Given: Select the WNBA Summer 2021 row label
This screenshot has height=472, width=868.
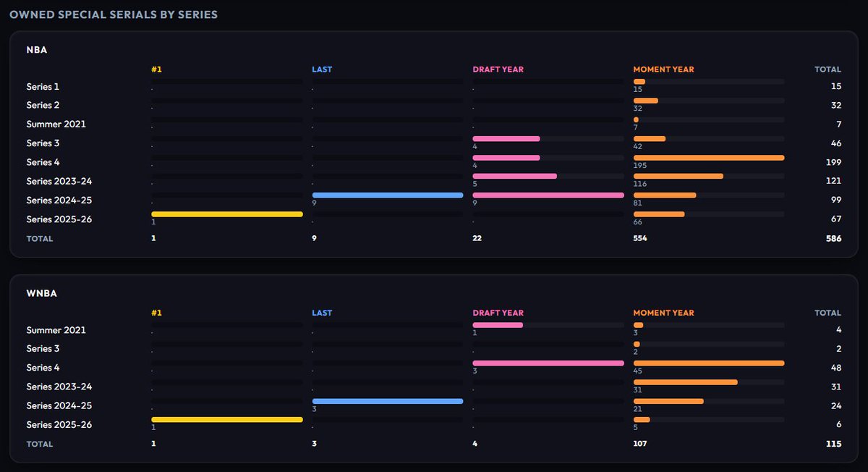Looking at the screenshot, I should [56, 330].
